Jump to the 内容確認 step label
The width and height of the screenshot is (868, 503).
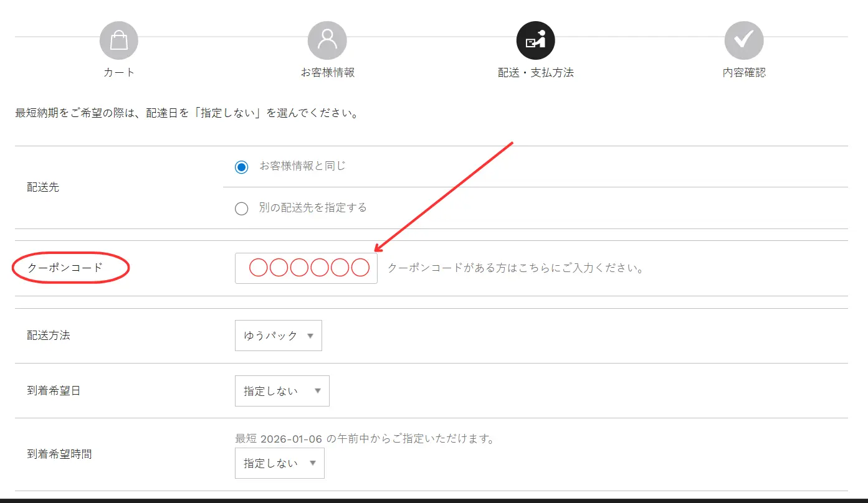[743, 72]
